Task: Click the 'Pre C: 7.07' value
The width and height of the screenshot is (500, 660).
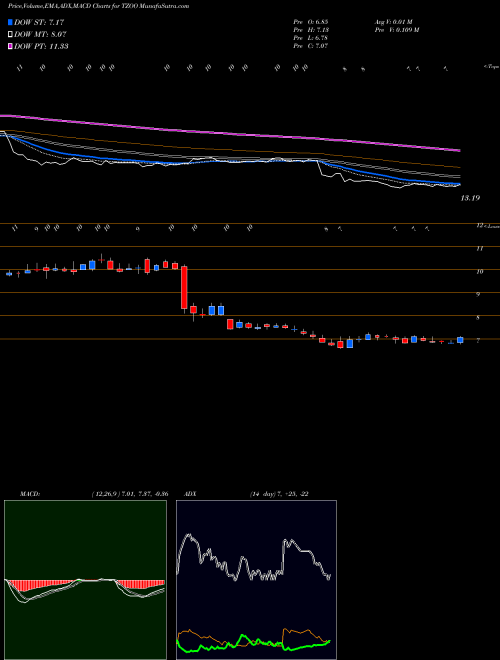Action: (311, 46)
